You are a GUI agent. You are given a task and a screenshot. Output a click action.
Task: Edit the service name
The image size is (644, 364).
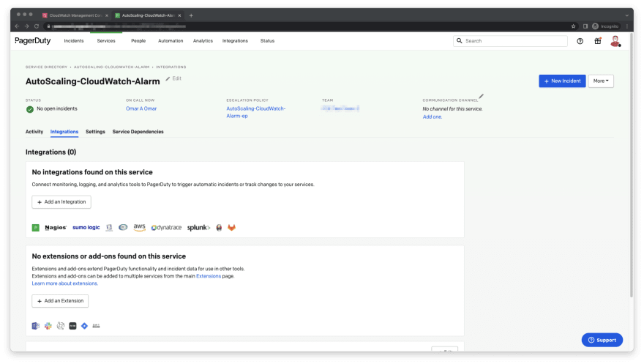(x=173, y=78)
